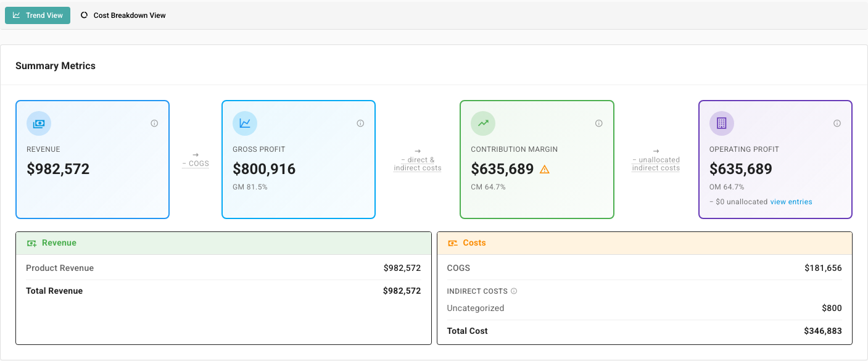Click the 'unallocated indirect costs' label
This screenshot has height=361, width=868.
point(656,164)
